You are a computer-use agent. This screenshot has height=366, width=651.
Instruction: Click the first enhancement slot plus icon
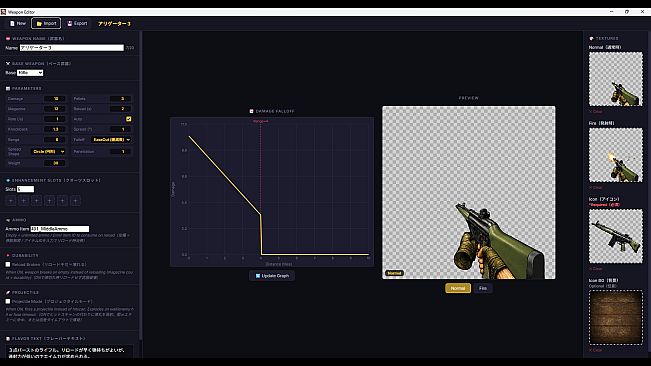point(11,201)
